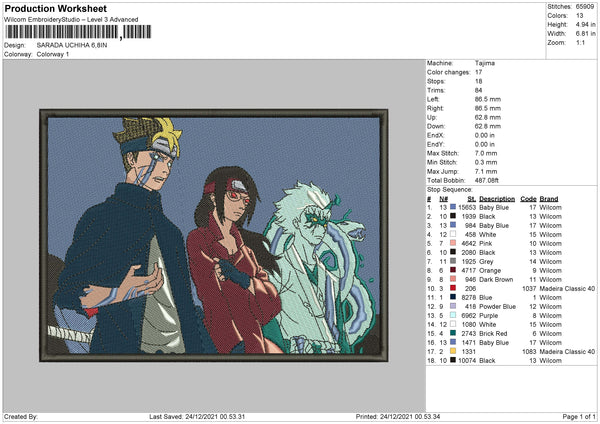The width and height of the screenshot is (600, 424).
Task: Click the Black swatch in stop 6
Action: tap(453, 252)
